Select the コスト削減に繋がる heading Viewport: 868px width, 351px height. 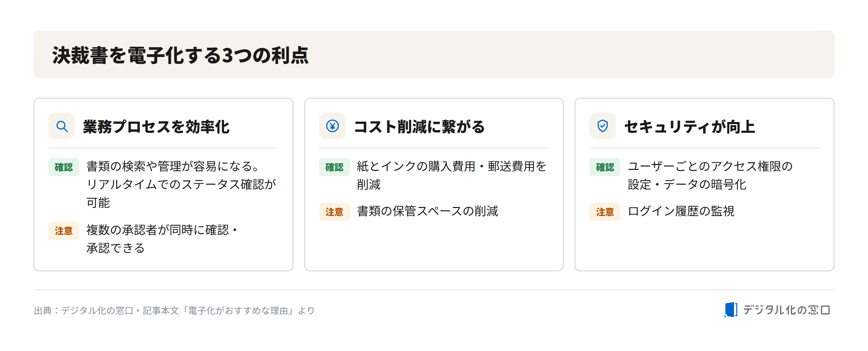pos(419,127)
